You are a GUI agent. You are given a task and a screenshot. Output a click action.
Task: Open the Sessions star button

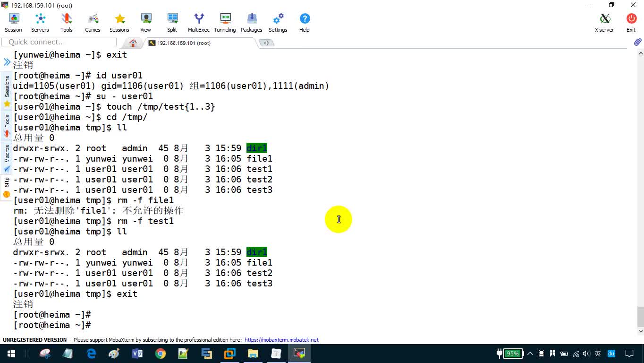coord(119,23)
